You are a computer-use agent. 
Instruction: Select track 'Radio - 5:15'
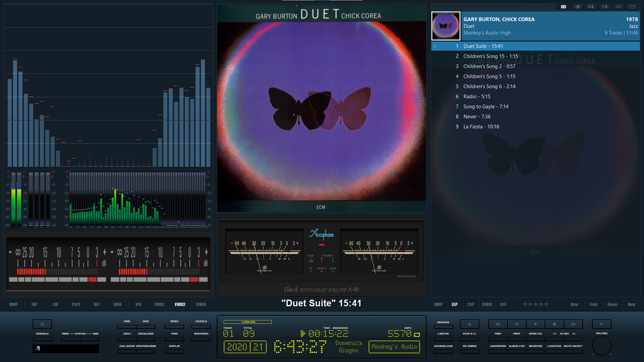pyautogui.click(x=535, y=97)
